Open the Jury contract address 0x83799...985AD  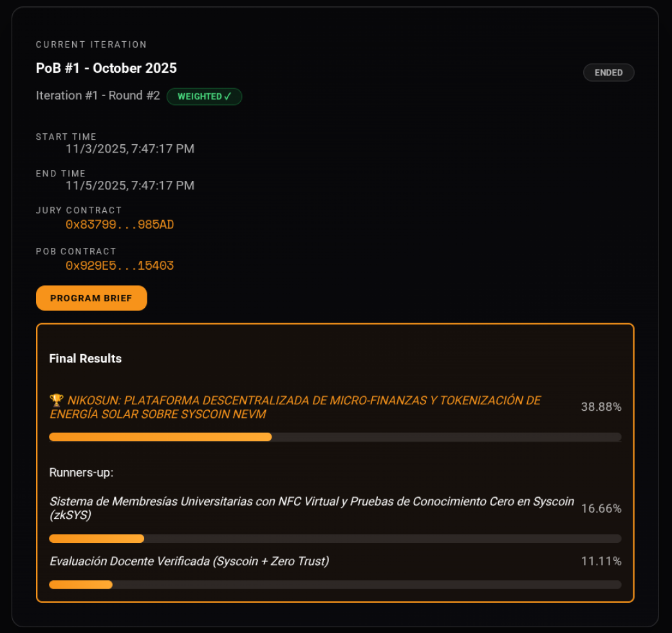(x=120, y=225)
